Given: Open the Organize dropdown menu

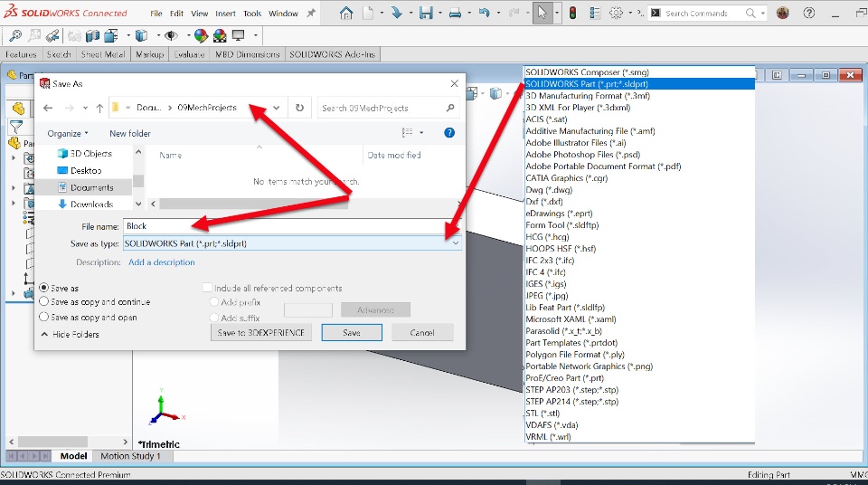Looking at the screenshot, I should [68, 134].
